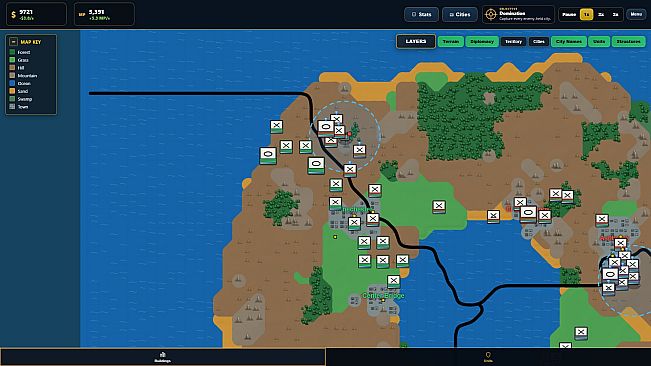Select the westernmost X unit on the coast
The width and height of the screenshot is (651, 366).
pyautogui.click(x=277, y=126)
